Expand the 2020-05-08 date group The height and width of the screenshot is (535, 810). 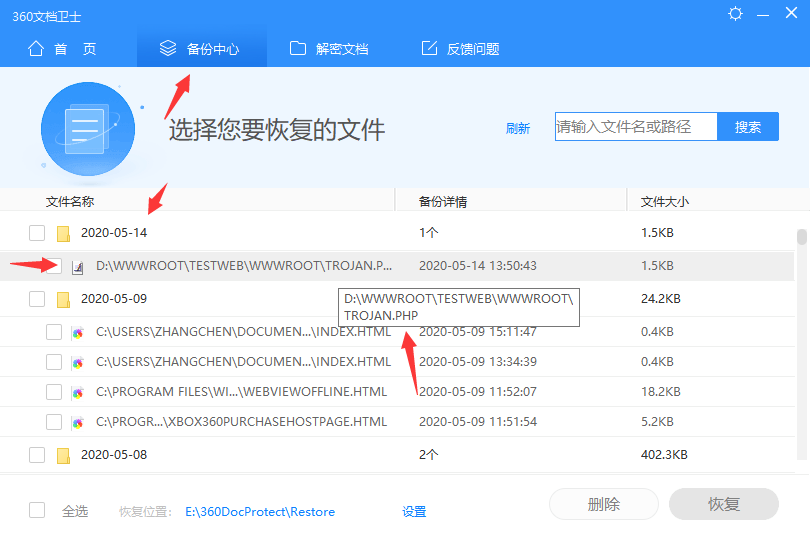click(64, 455)
